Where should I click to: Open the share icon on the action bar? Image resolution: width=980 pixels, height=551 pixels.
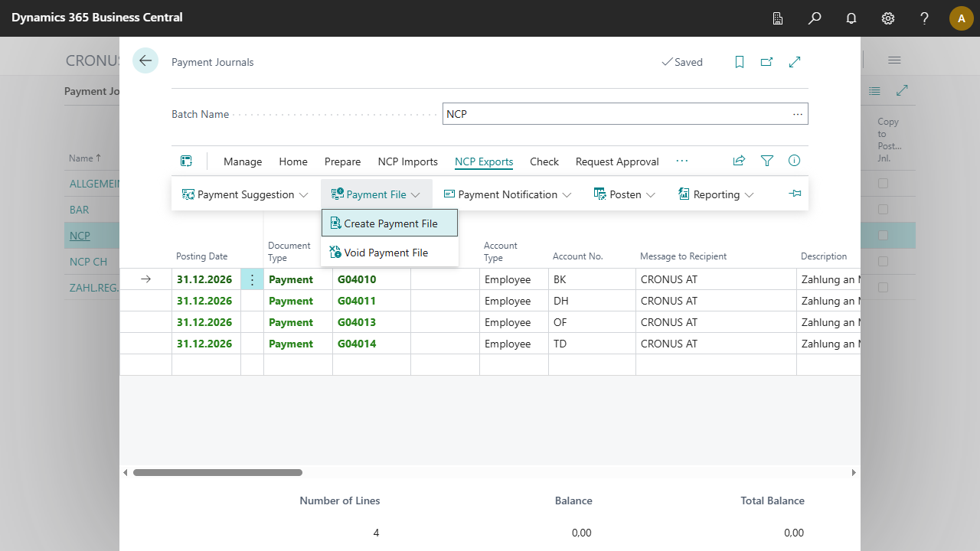coord(739,161)
